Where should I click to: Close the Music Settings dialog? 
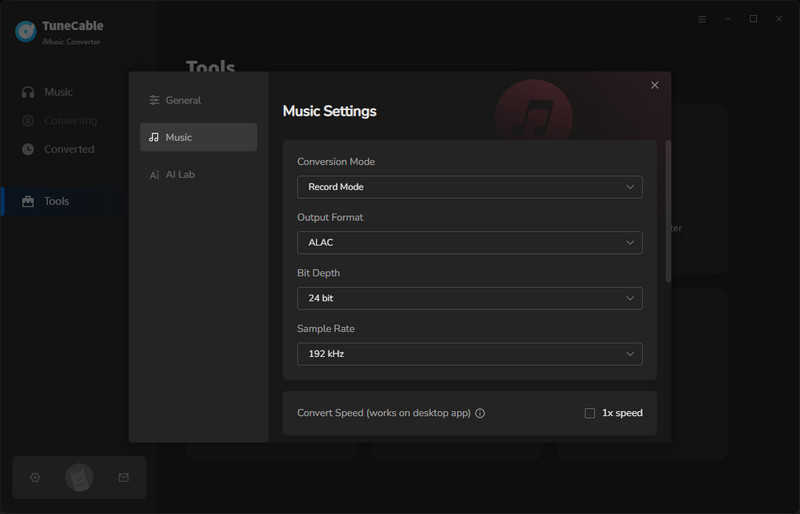(655, 85)
